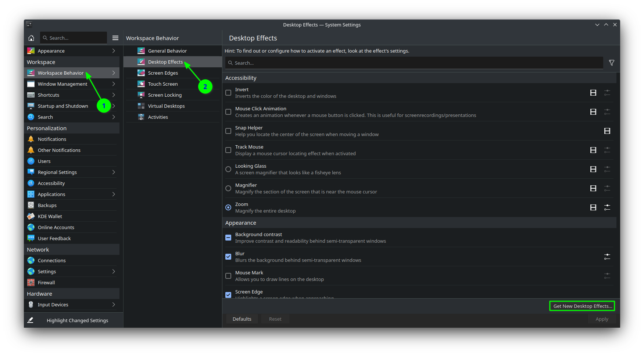This screenshot has height=356, width=644.
Task: Open the Touch Screen page
Action: coord(162,83)
